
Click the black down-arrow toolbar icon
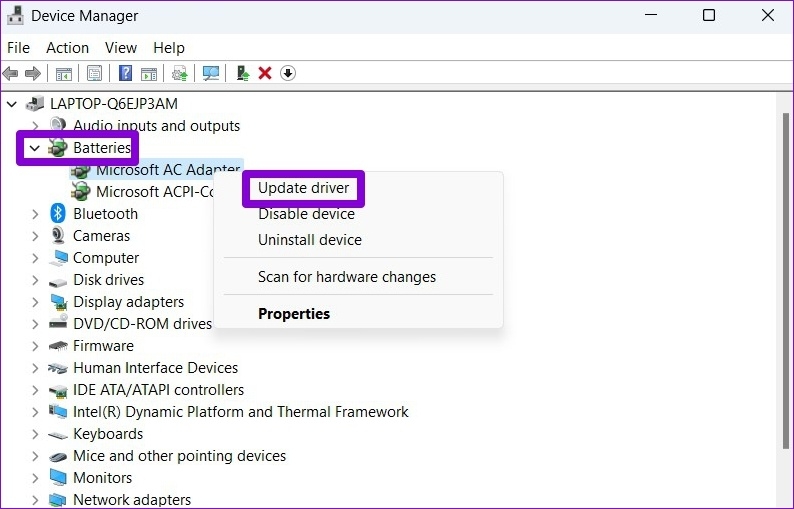coord(288,73)
